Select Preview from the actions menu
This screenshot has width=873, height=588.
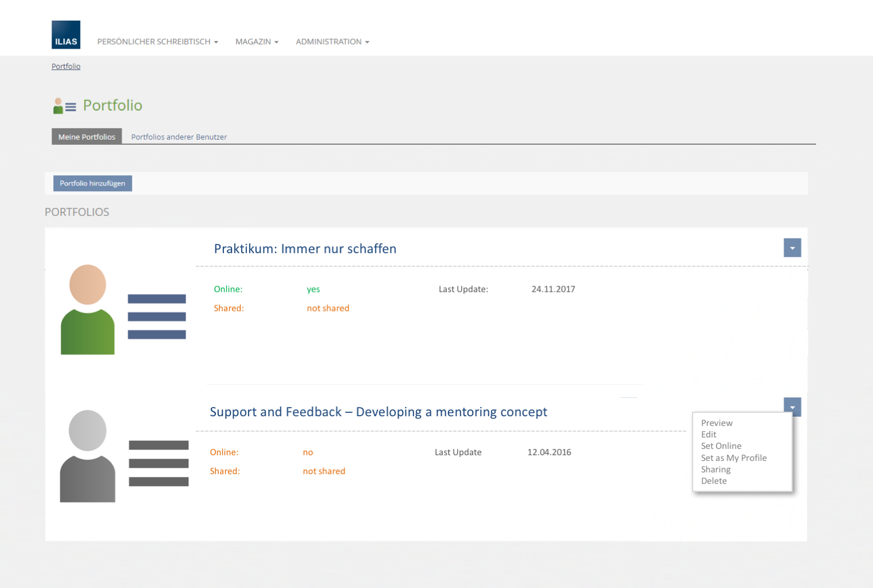tap(717, 423)
